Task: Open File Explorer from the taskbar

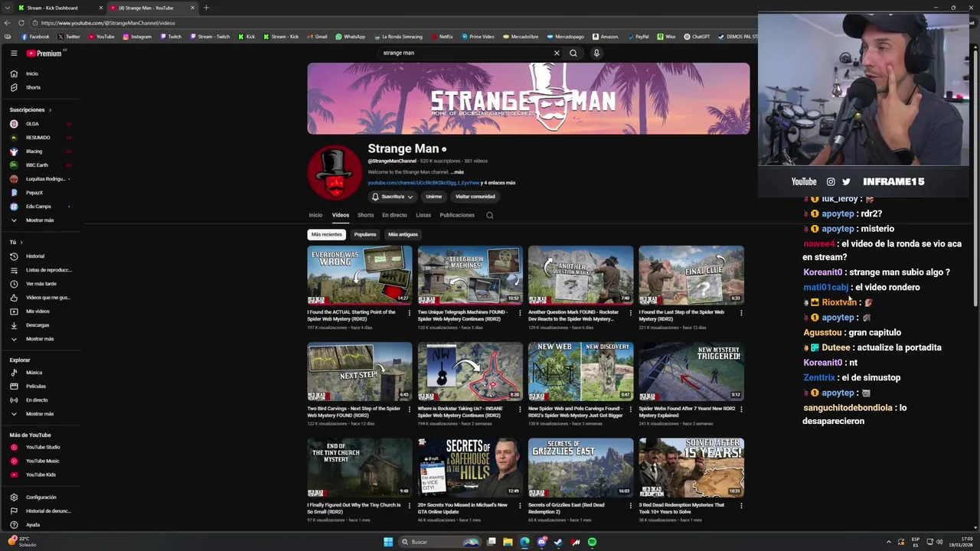Action: click(508, 542)
